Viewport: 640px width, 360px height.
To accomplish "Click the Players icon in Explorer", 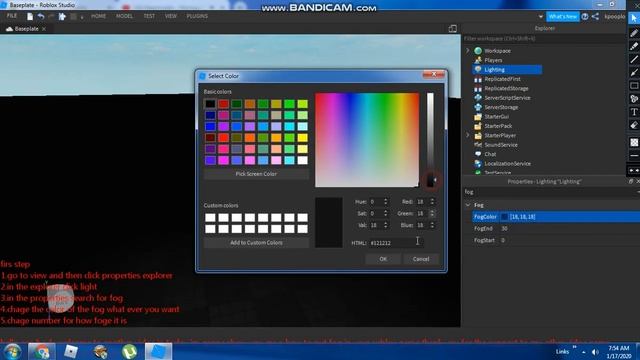I will point(478,60).
